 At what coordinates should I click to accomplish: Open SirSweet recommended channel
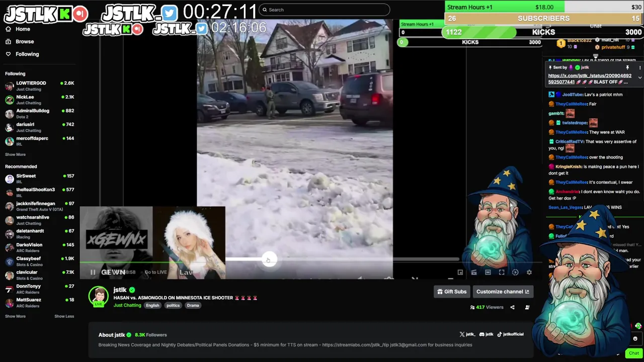point(40,178)
